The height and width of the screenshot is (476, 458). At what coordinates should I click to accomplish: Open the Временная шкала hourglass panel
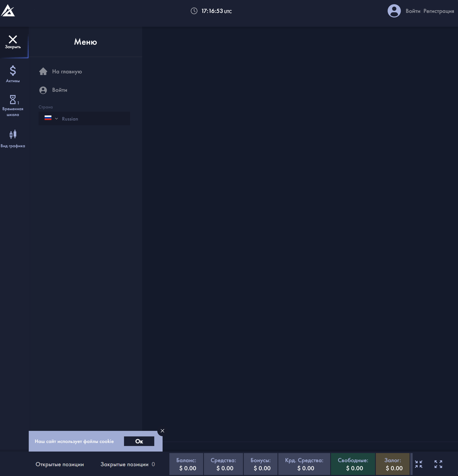point(13,105)
